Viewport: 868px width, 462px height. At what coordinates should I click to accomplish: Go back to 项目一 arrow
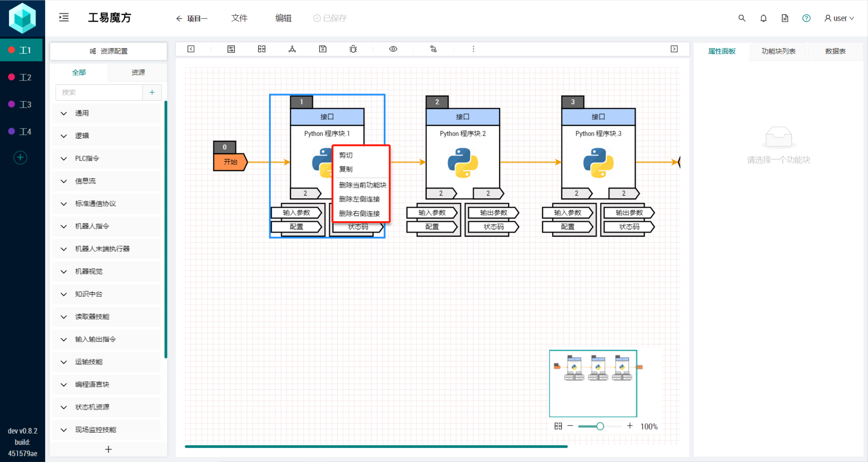click(x=179, y=18)
